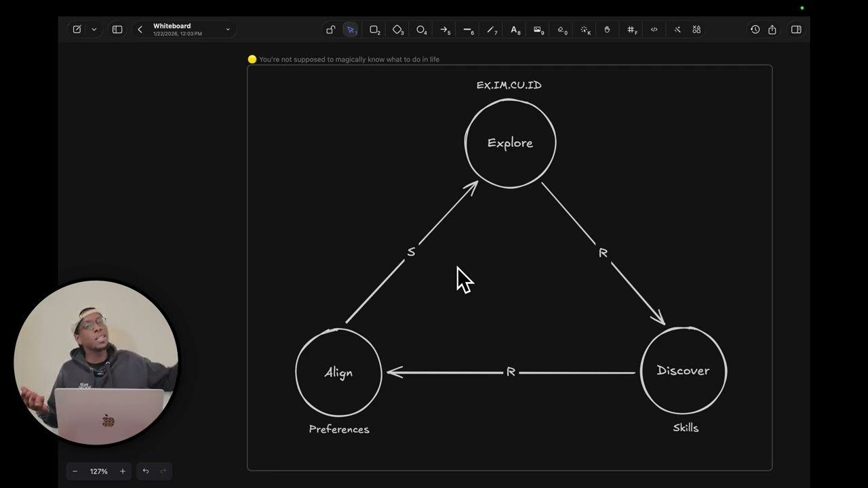Select the Text tool
Image resolution: width=868 pixels, height=488 pixels.
click(515, 30)
